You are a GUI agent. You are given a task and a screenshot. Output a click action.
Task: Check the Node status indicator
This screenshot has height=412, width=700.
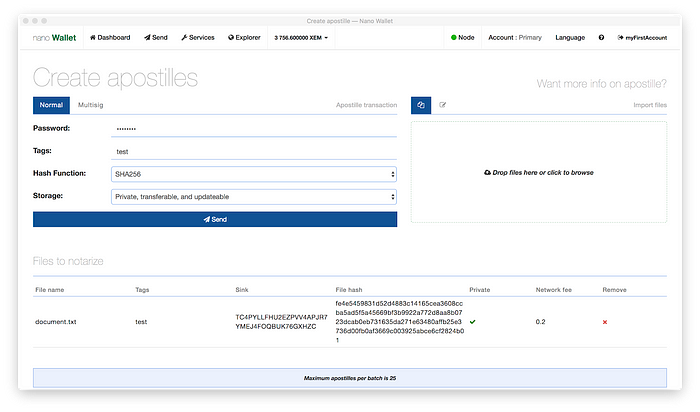pyautogui.click(x=462, y=37)
